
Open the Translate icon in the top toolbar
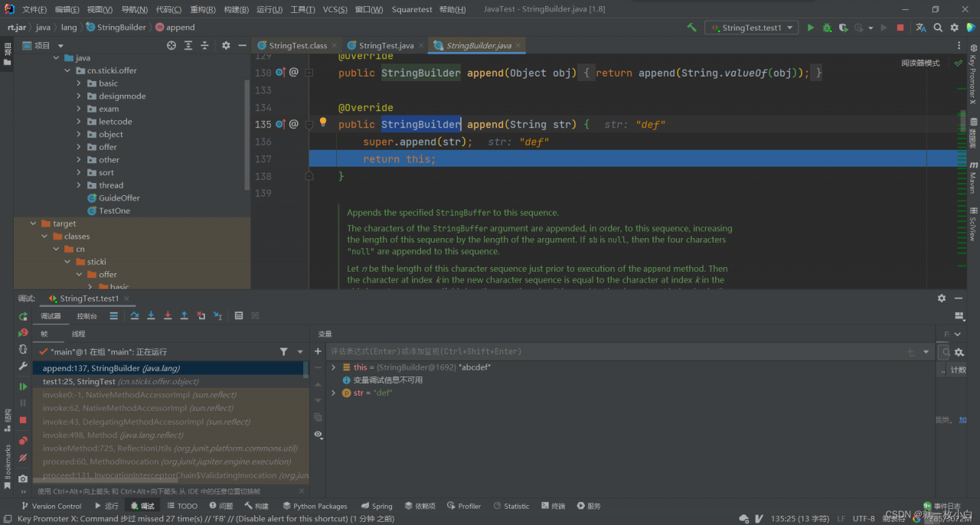[921, 27]
